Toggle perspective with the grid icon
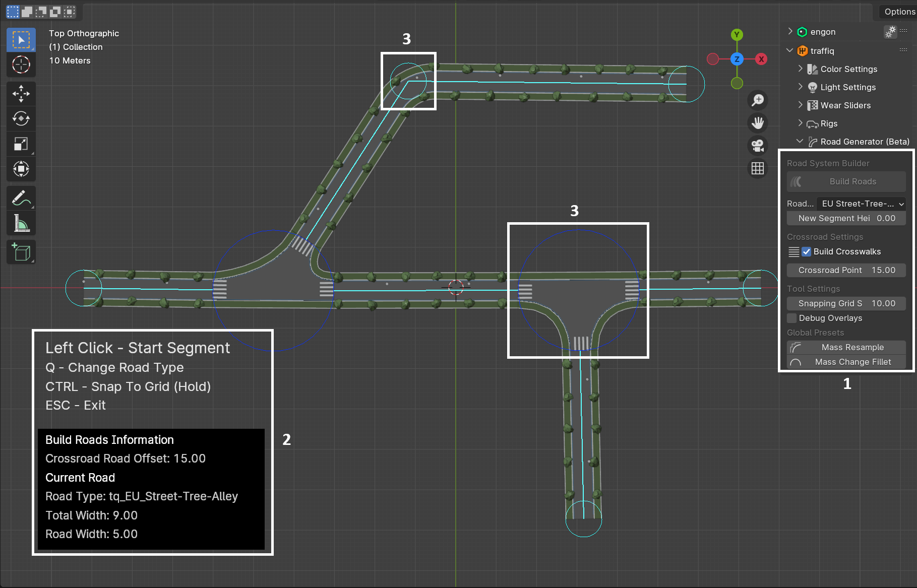Viewport: 917px width, 588px height. (x=758, y=168)
